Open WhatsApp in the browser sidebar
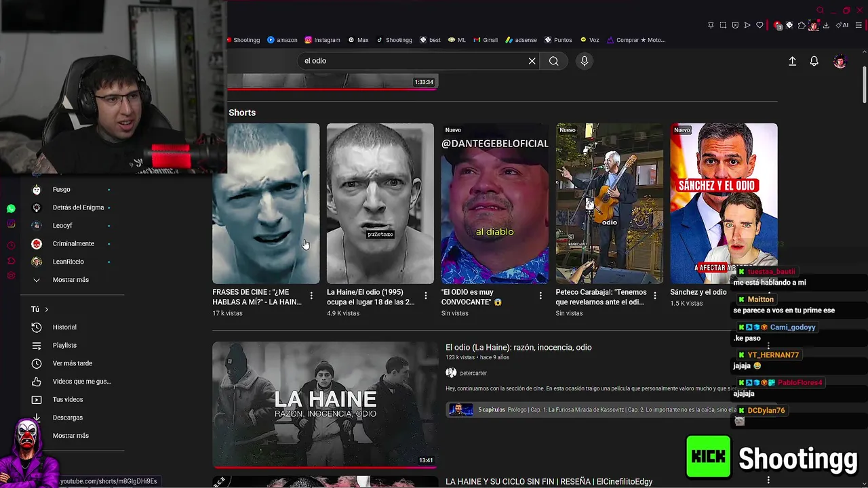This screenshot has width=868, height=488. 11,209
